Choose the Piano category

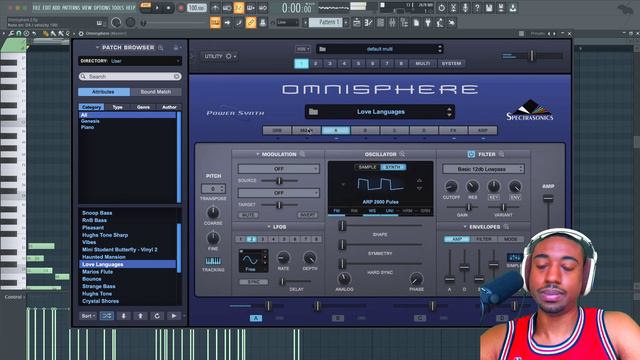[87, 127]
